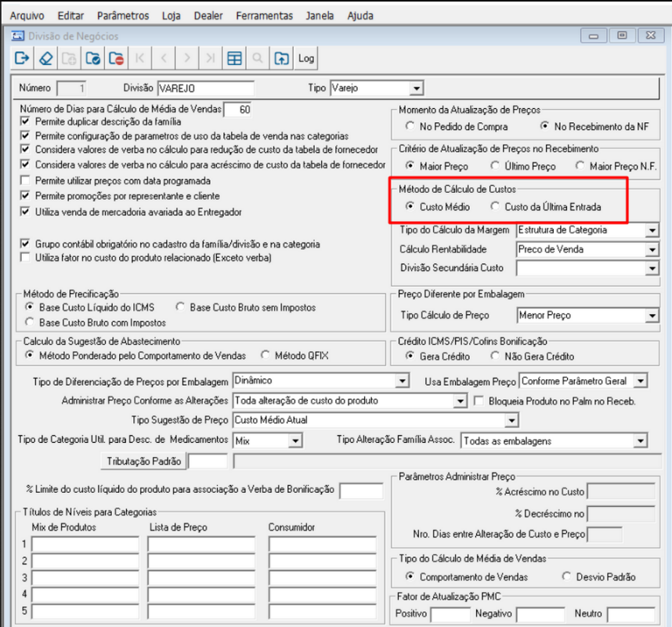This screenshot has height=627, width=672.
Task: Toggle Permite utilizar preços com data programada
Action: pos(25,180)
